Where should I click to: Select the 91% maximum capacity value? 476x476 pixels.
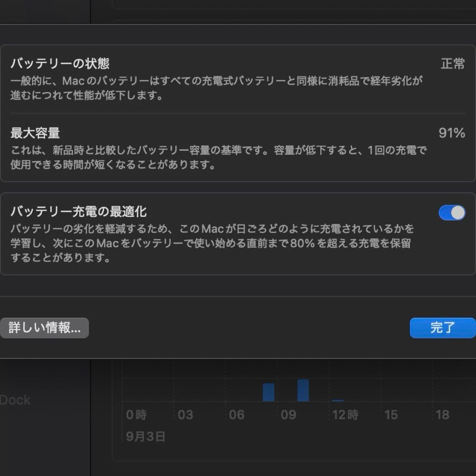pos(452,133)
